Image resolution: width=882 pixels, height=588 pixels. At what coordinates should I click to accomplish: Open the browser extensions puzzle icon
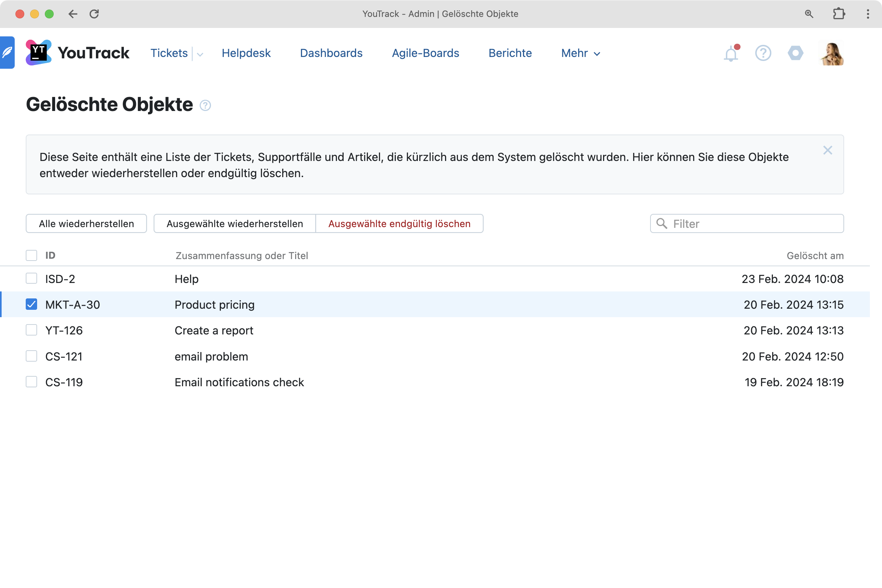tap(839, 14)
